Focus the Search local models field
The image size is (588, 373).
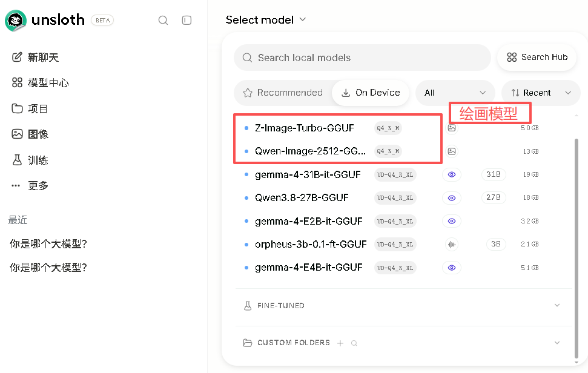click(362, 58)
